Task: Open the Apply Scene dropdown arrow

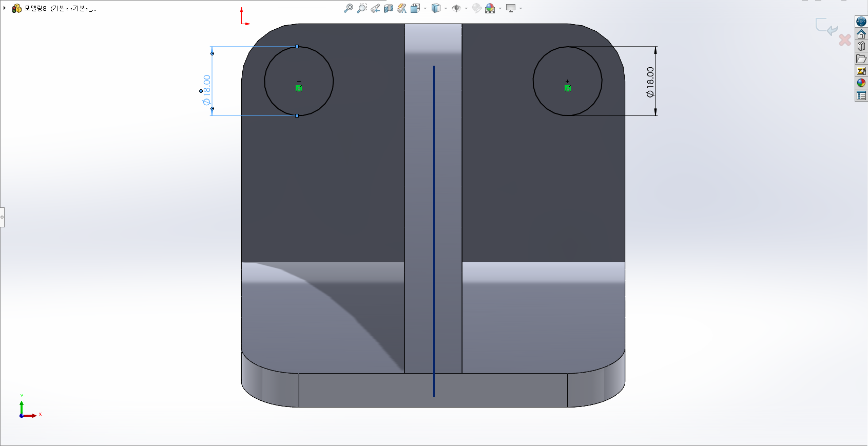Action: click(x=500, y=8)
